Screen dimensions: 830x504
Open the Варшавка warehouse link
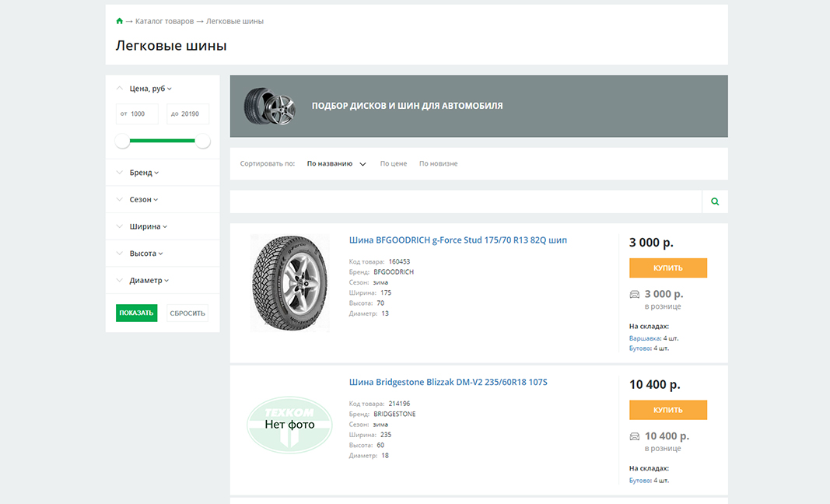point(644,338)
